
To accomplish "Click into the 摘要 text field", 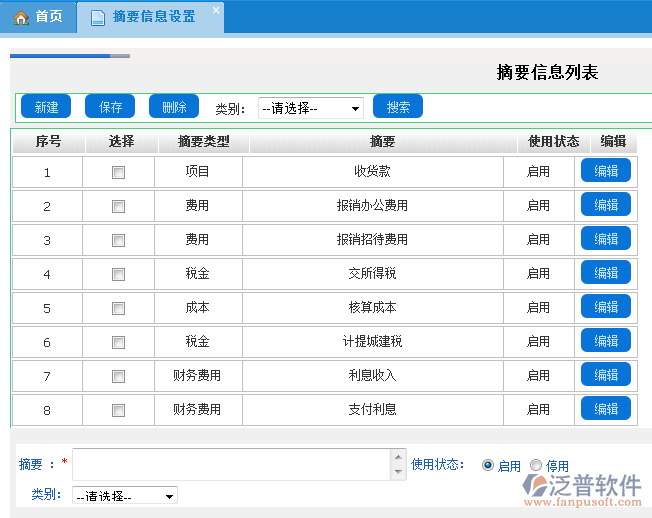I will click(x=230, y=464).
